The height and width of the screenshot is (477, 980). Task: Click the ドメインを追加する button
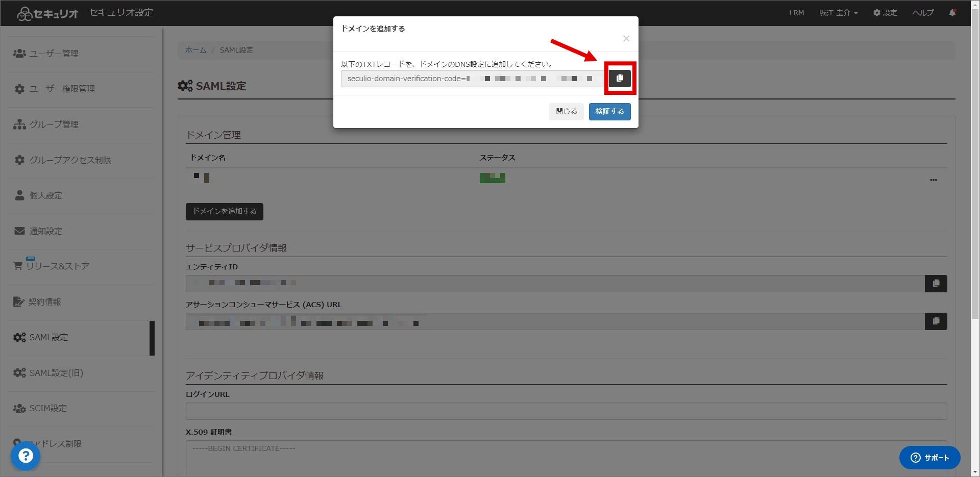coord(225,212)
